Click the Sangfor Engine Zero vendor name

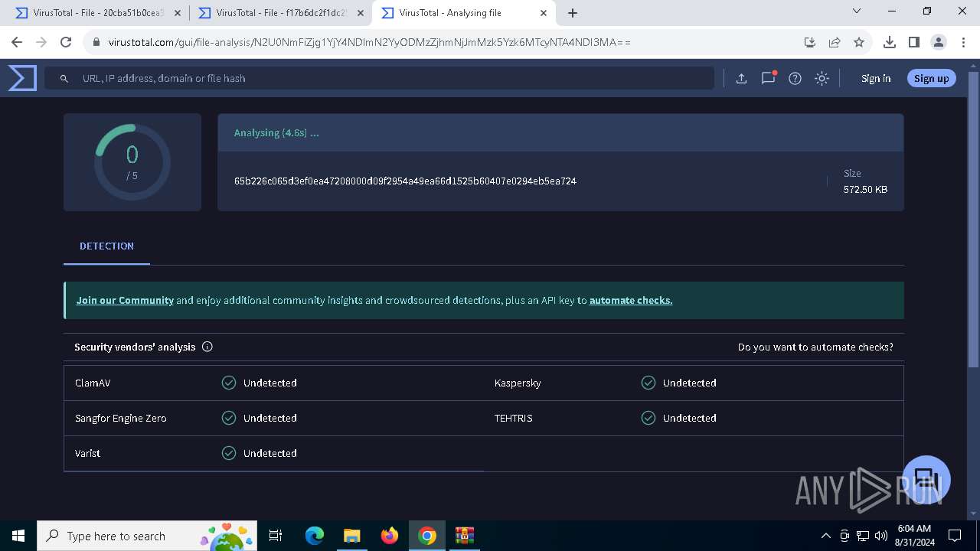[x=120, y=418]
